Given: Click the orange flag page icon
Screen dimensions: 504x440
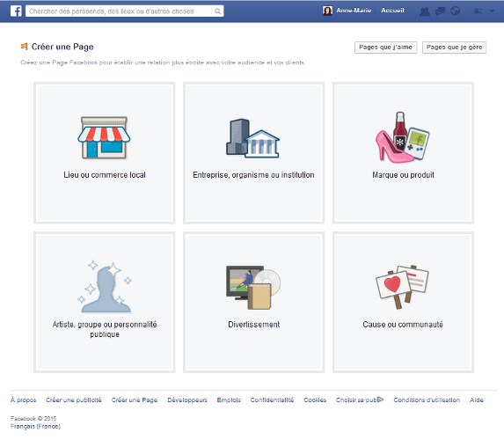Looking at the screenshot, I should (24, 47).
